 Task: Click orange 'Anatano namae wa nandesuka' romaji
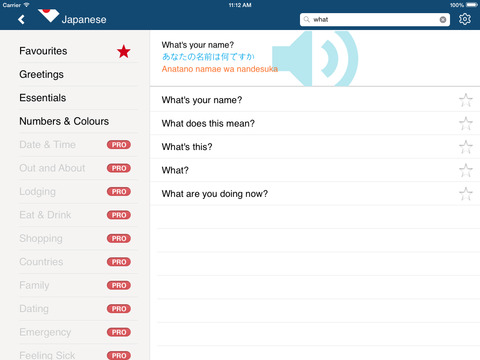tap(220, 69)
